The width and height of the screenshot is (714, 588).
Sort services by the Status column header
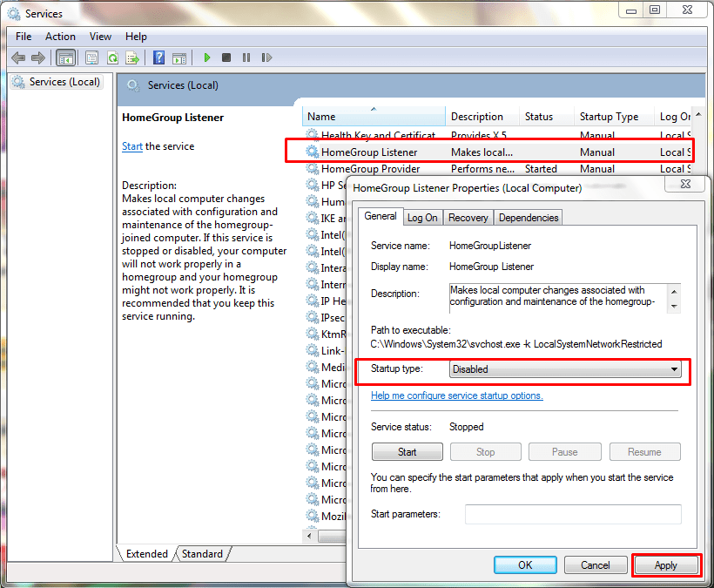547,117
